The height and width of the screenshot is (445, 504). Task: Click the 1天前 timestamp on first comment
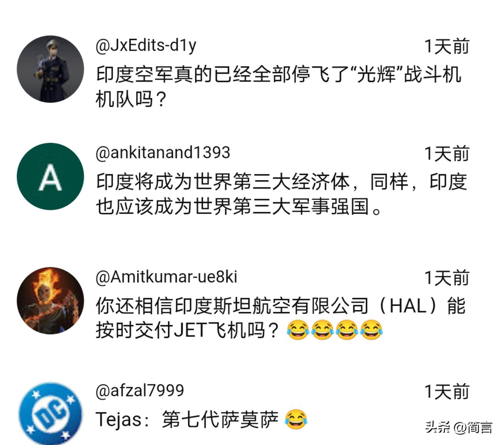tap(447, 47)
